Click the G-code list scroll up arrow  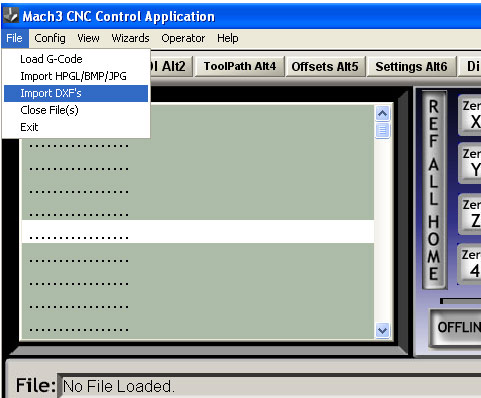(x=382, y=114)
